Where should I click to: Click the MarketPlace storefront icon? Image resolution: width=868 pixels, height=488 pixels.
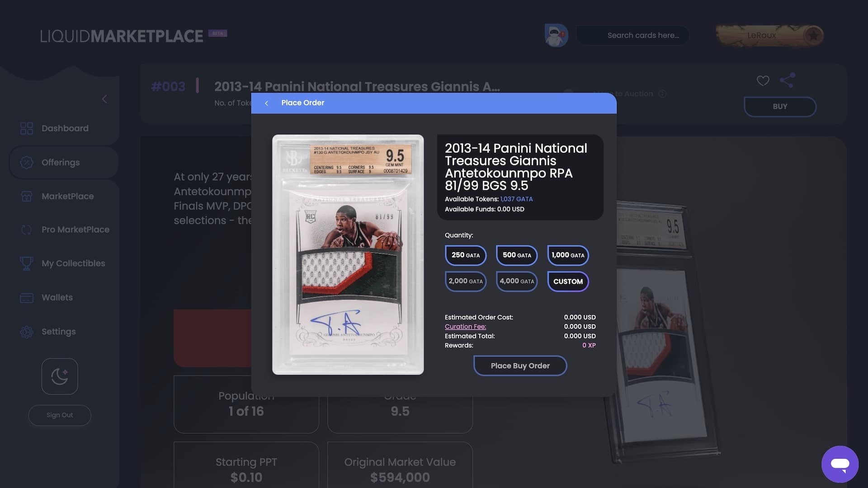(x=27, y=196)
